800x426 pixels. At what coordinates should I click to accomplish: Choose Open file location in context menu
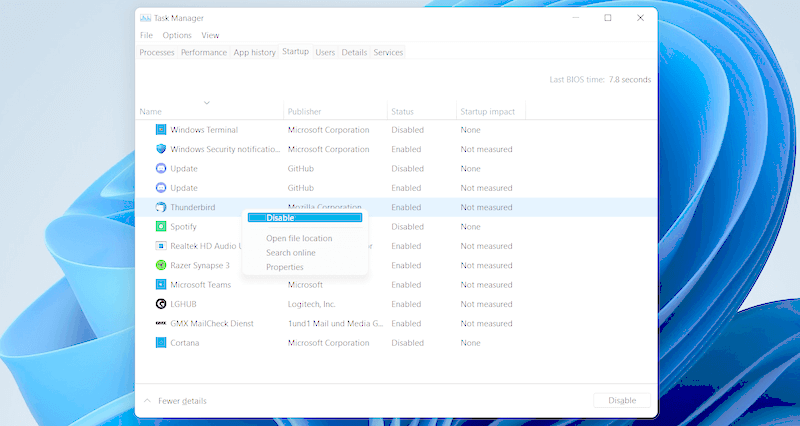299,238
